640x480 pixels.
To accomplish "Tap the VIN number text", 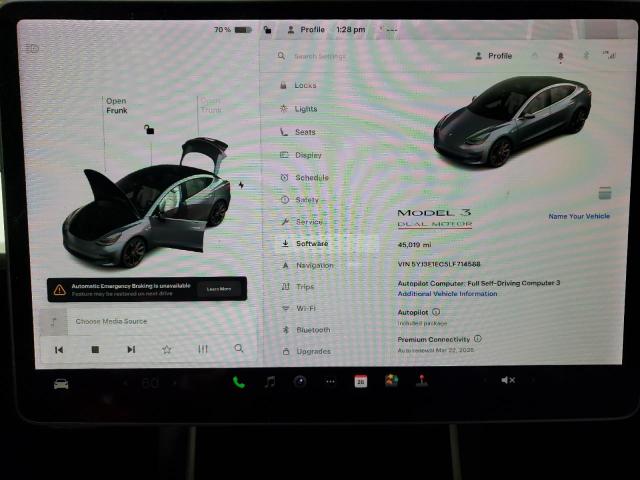I will 439,264.
